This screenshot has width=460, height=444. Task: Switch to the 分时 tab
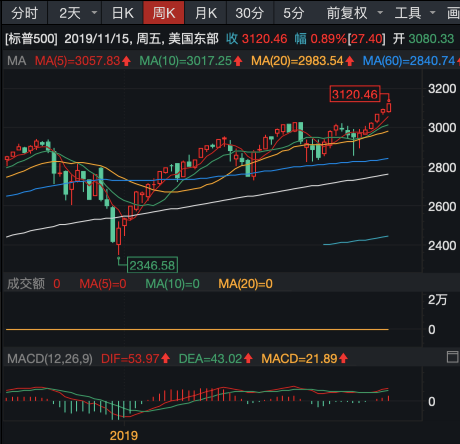[x=25, y=13]
